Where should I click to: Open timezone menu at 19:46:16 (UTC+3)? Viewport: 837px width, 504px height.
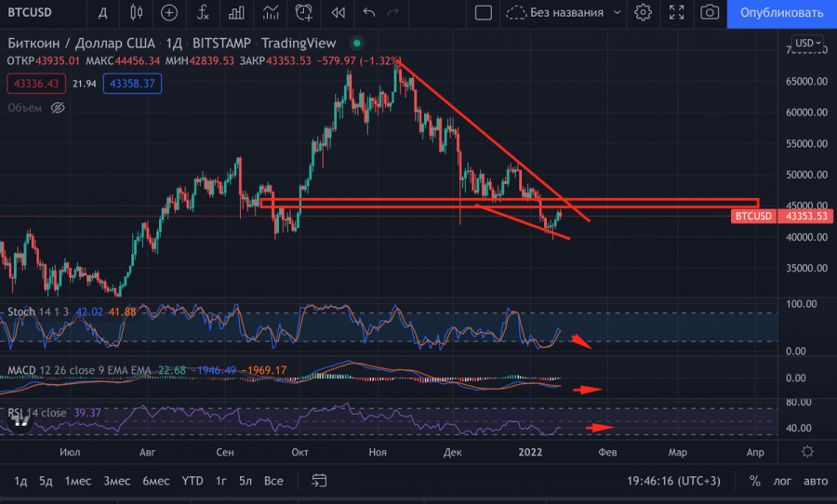(673, 481)
